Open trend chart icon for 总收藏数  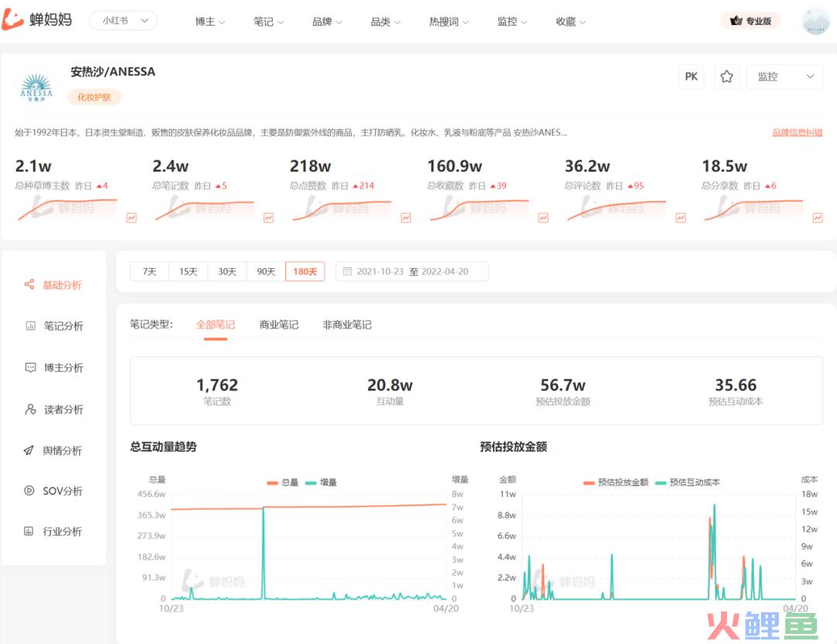pyautogui.click(x=543, y=218)
